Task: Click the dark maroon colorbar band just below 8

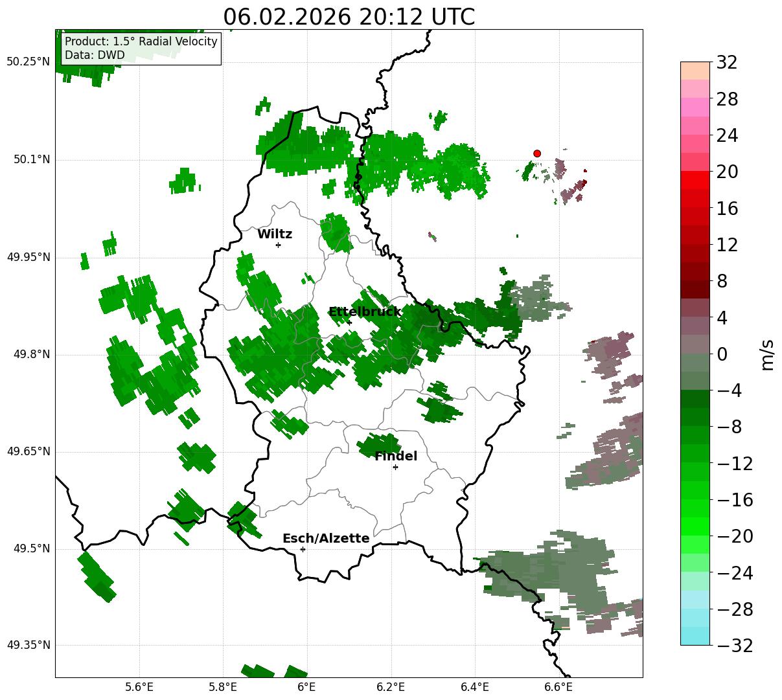Action: click(x=695, y=289)
